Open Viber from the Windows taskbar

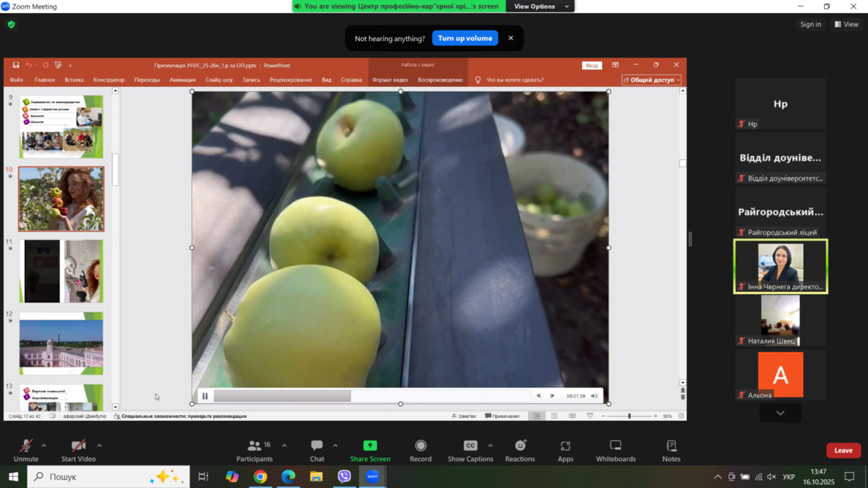point(344,476)
